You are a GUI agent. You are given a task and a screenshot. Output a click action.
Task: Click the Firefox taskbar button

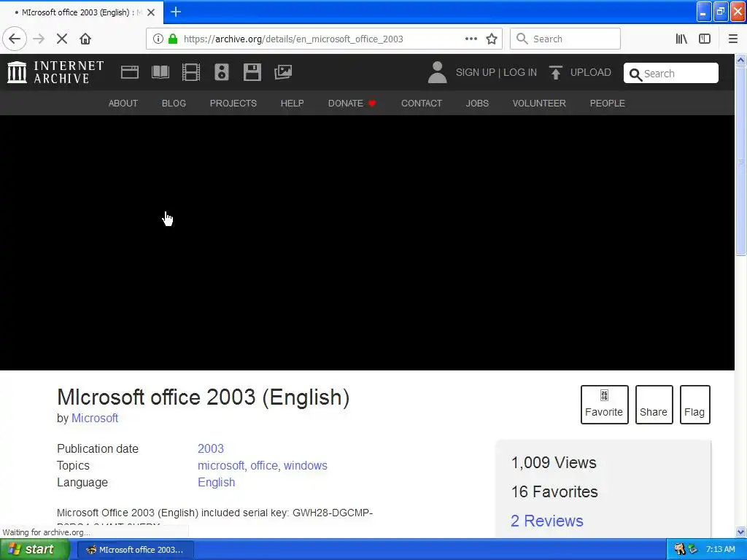136,550
